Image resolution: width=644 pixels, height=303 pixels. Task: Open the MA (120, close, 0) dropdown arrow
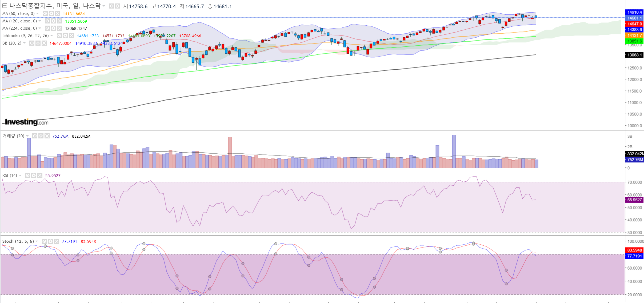[40, 21]
